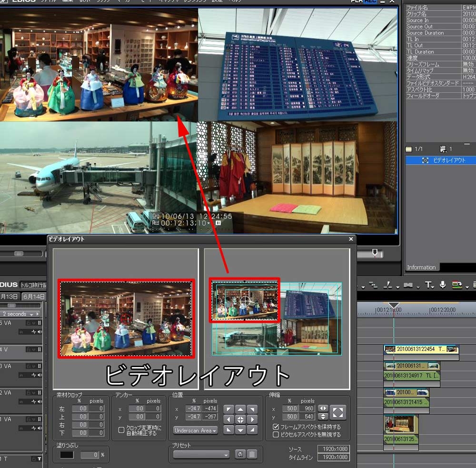This screenshot has width=476, height=468.
Task: Disable フレームアスペクトを保持する checkbox
Action: point(276,427)
